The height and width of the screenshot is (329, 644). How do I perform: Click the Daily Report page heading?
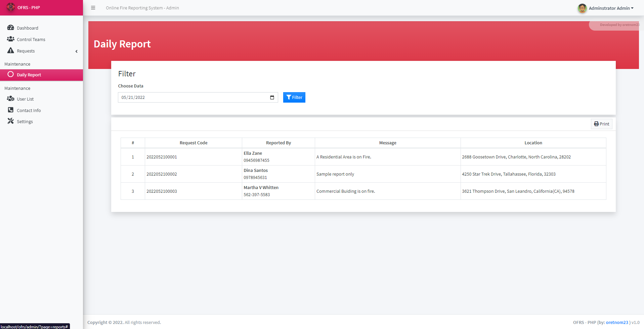tap(122, 44)
